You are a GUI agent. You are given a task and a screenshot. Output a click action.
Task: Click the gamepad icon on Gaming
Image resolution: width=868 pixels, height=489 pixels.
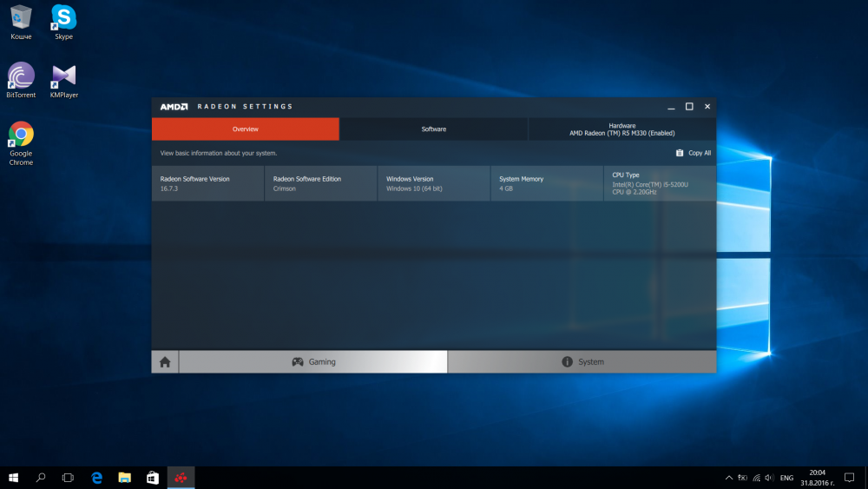[x=297, y=361]
